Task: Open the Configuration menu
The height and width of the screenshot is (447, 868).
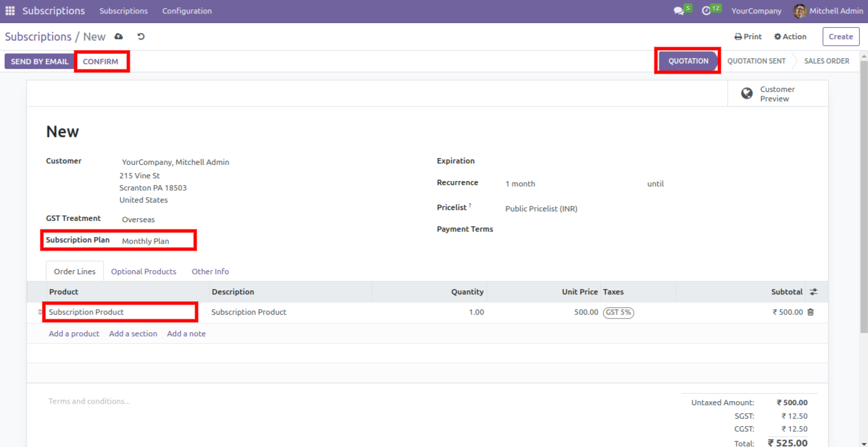Action: tap(186, 11)
